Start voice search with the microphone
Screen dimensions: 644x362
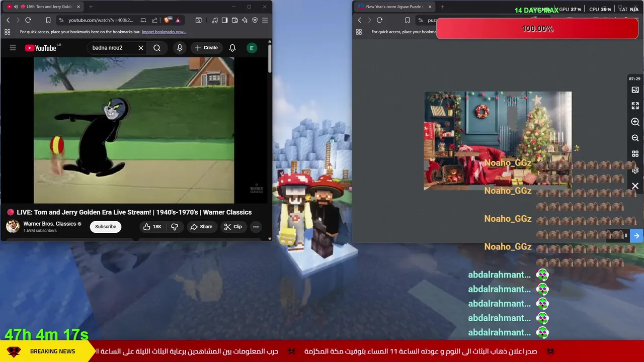[x=180, y=48]
